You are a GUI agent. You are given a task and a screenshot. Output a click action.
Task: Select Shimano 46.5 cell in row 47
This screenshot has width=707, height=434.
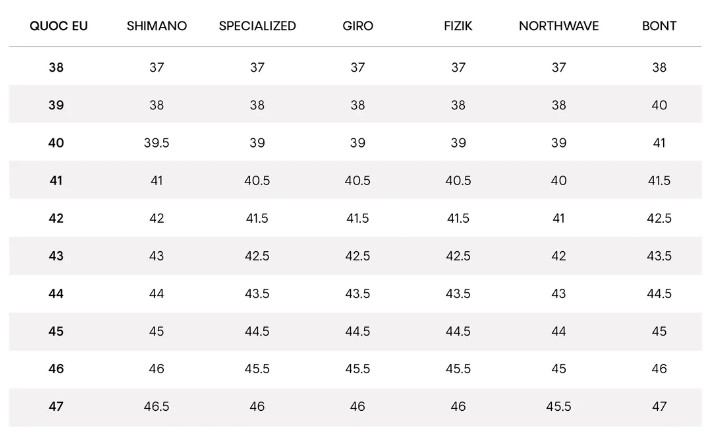[156, 407]
